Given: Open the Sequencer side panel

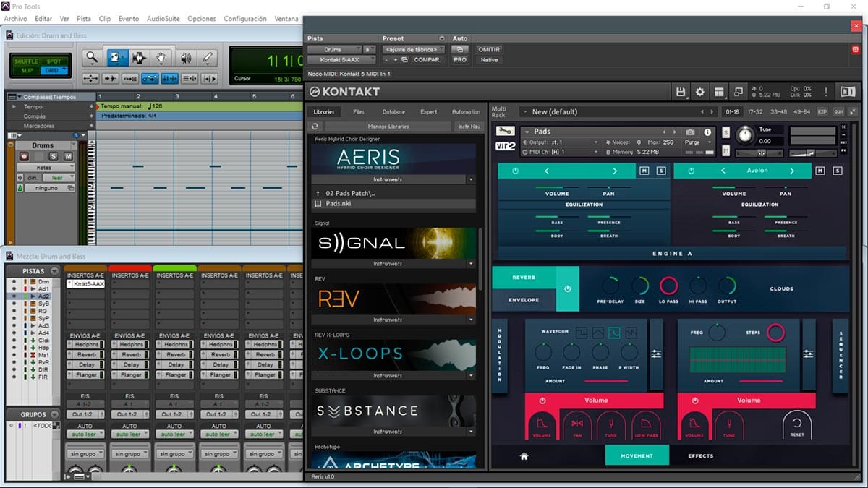Looking at the screenshot, I should tap(841, 356).
